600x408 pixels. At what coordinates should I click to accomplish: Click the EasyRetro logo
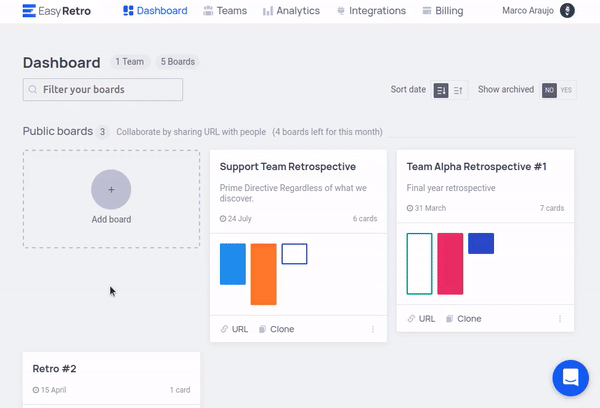(x=65, y=11)
